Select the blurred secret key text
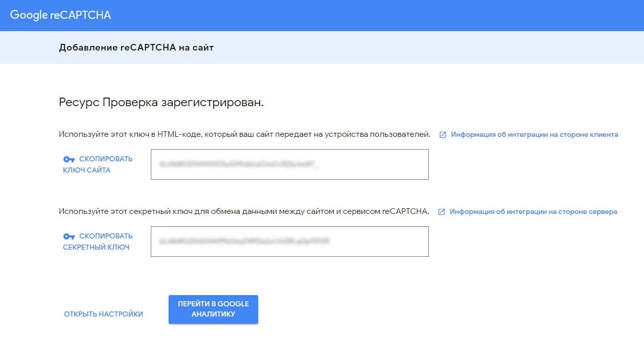Image resolution: width=644 pixels, height=338 pixels. click(244, 240)
